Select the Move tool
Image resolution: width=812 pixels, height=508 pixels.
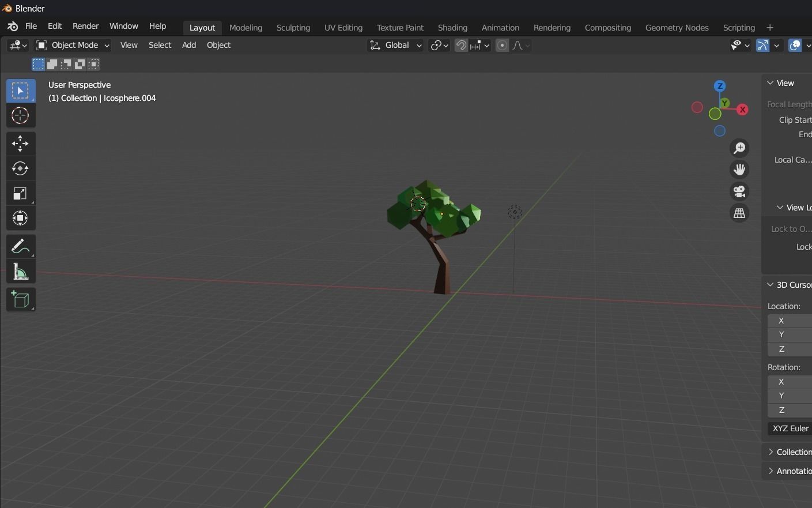coord(21,144)
